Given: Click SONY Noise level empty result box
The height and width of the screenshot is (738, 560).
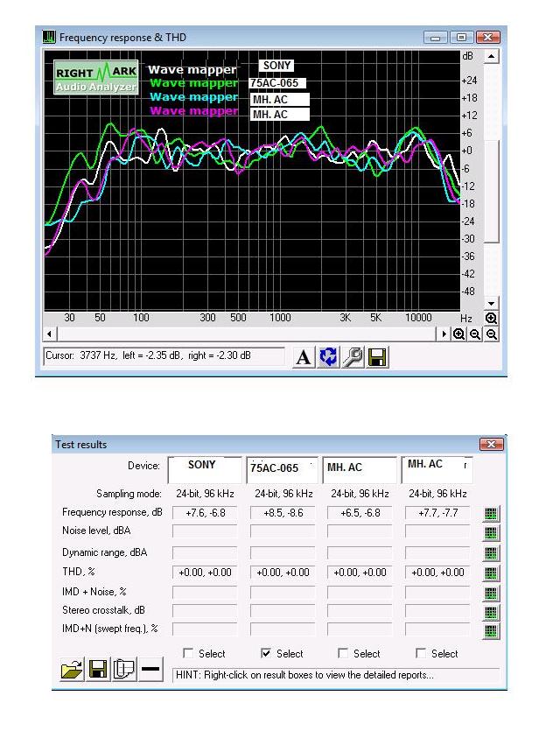Looking at the screenshot, I should (x=205, y=531).
